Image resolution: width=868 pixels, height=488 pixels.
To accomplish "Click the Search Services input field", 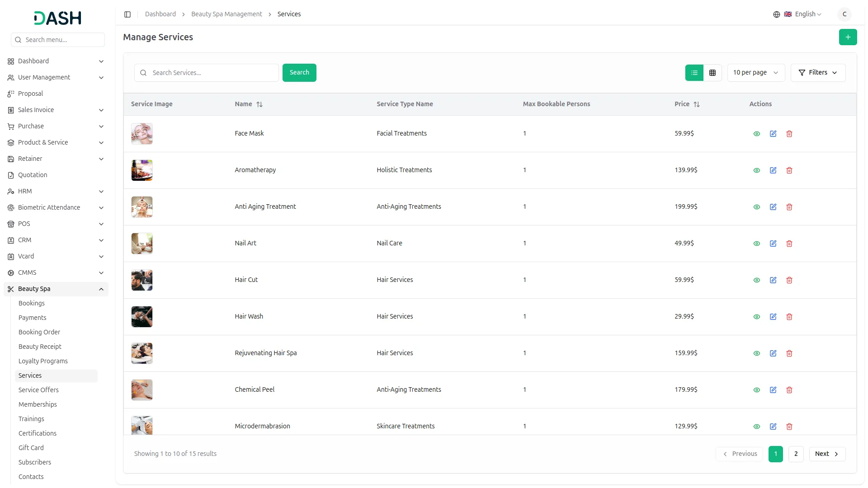I will [x=212, y=73].
